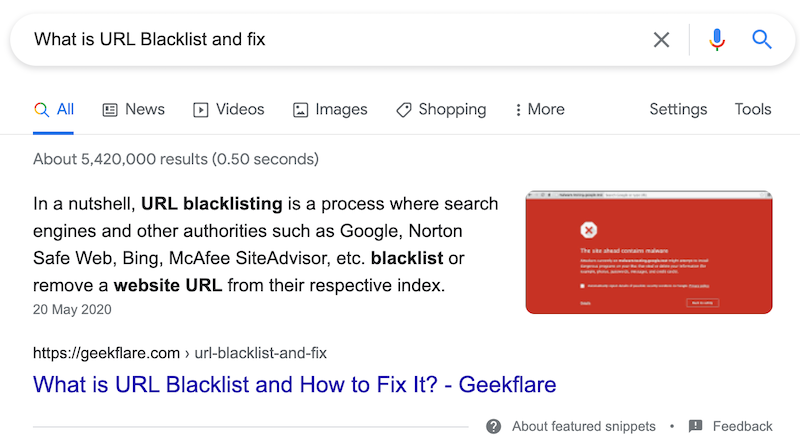Open the Settings menu

point(678,110)
